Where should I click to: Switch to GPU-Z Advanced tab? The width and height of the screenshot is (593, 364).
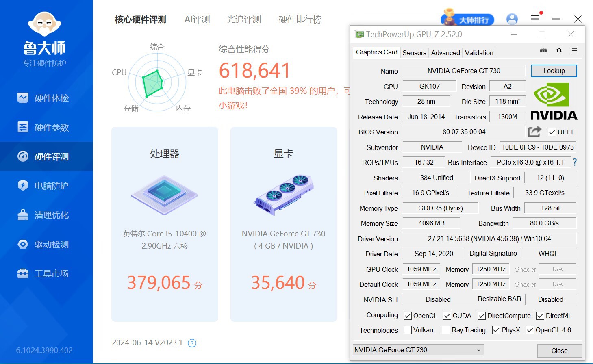pos(445,53)
